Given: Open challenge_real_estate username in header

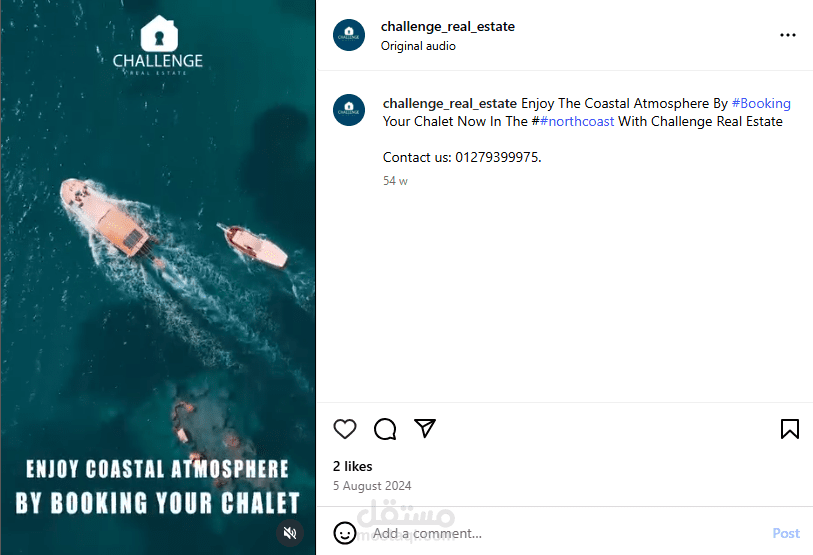Looking at the screenshot, I should (448, 26).
